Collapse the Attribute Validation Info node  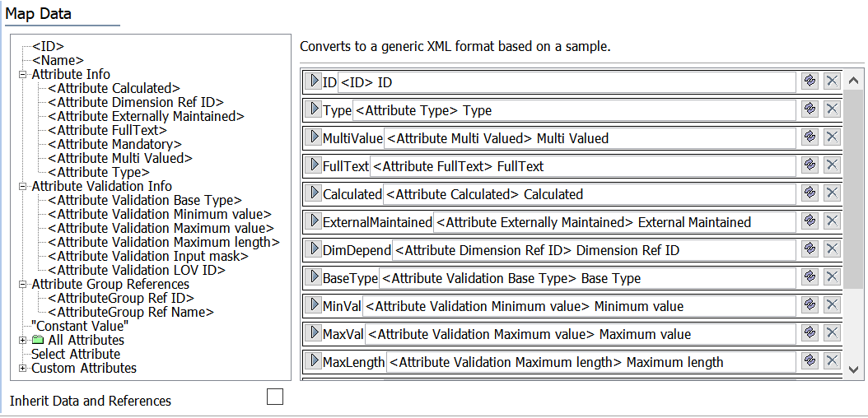[x=22, y=187]
